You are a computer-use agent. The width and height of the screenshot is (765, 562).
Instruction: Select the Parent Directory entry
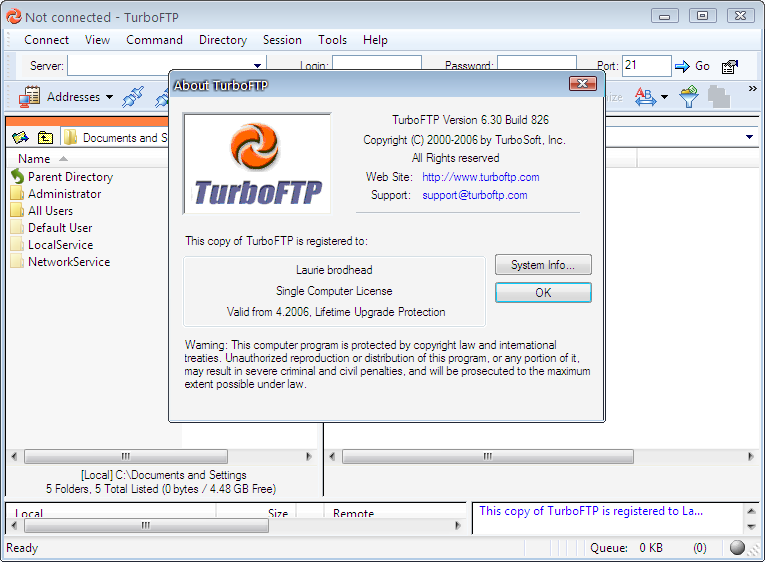(70, 177)
